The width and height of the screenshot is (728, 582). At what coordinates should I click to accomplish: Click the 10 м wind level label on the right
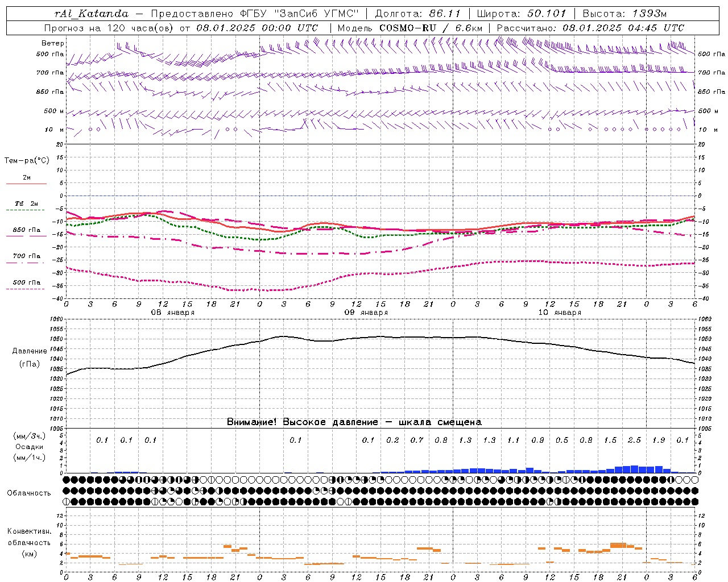point(708,130)
